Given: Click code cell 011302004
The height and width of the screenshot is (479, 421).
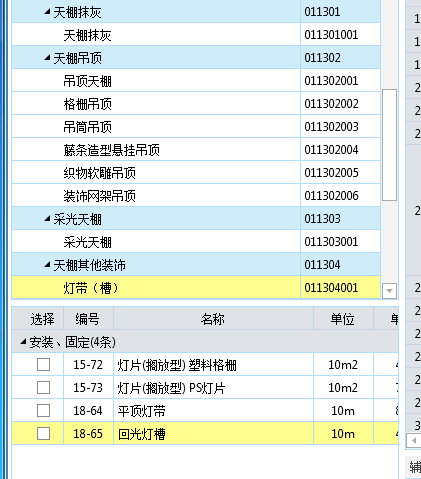Looking at the screenshot, I should (x=340, y=150).
